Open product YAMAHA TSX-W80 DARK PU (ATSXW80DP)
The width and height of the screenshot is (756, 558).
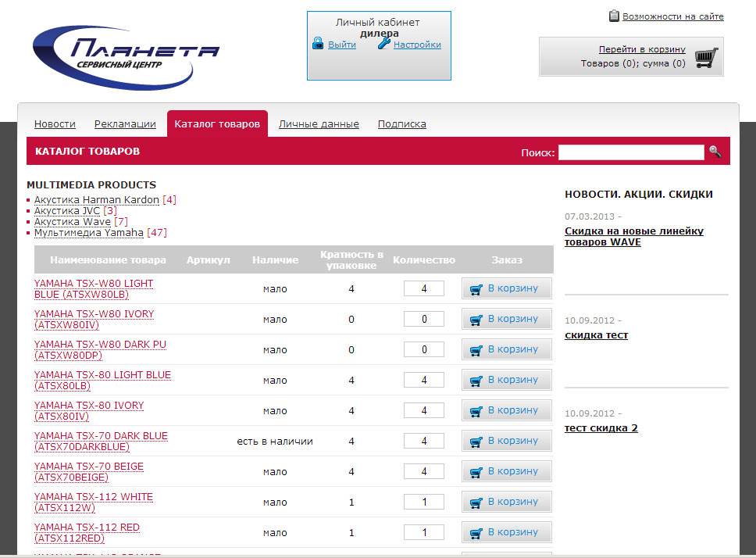100,349
